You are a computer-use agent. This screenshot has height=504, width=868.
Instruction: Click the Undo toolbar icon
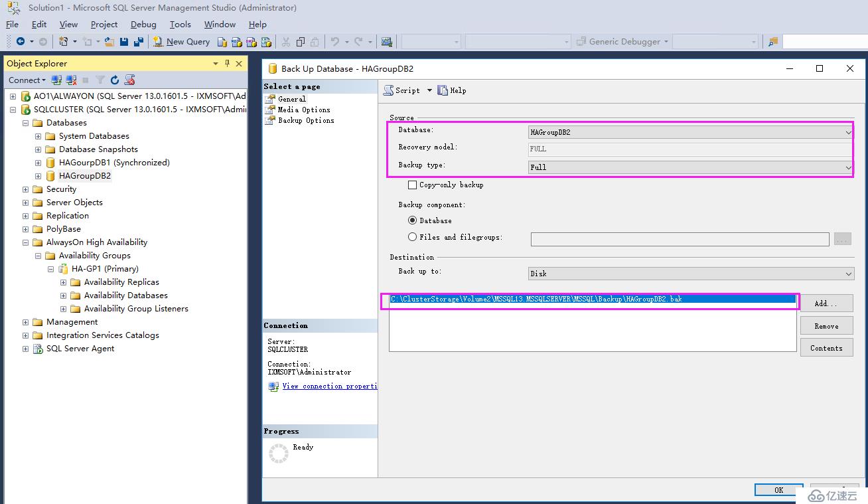pyautogui.click(x=335, y=41)
